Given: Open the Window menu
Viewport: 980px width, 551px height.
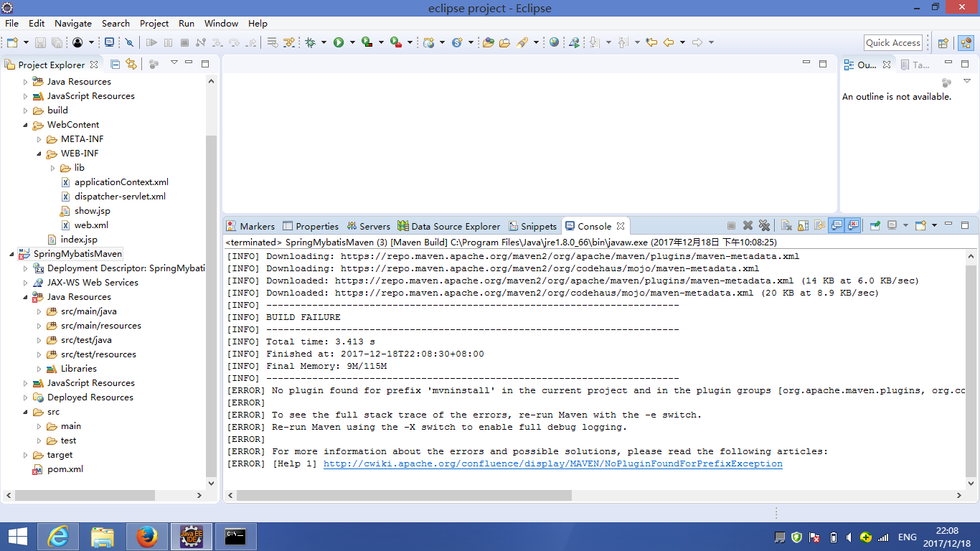Looking at the screenshot, I should coord(222,23).
